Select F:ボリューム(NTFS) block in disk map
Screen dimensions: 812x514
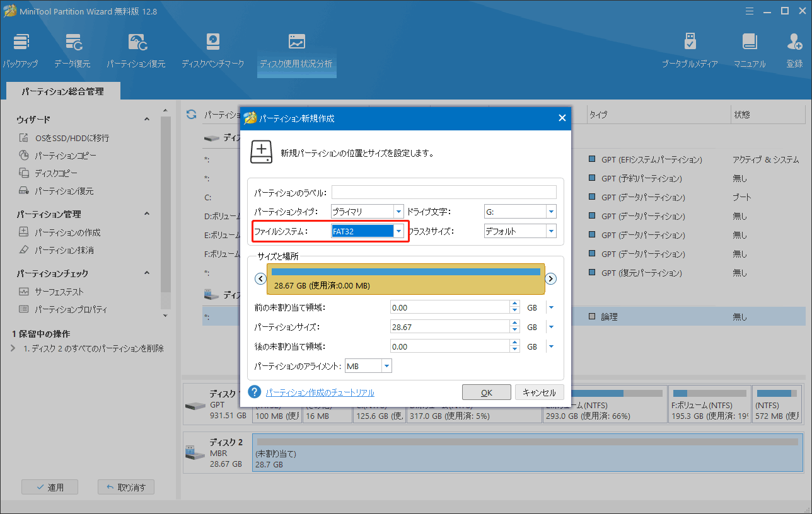click(708, 403)
